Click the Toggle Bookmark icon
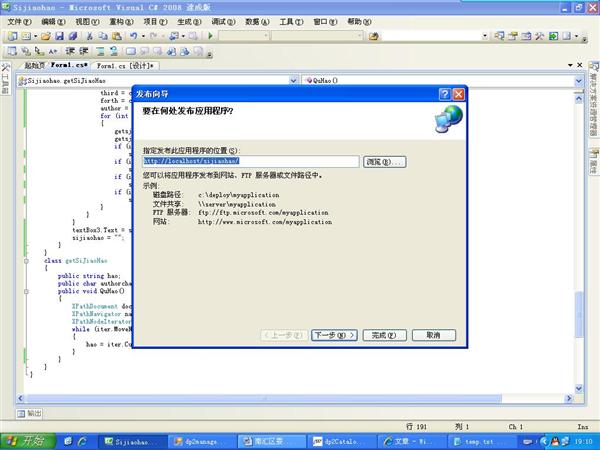Viewport: 600px width, 450px height. (130, 51)
